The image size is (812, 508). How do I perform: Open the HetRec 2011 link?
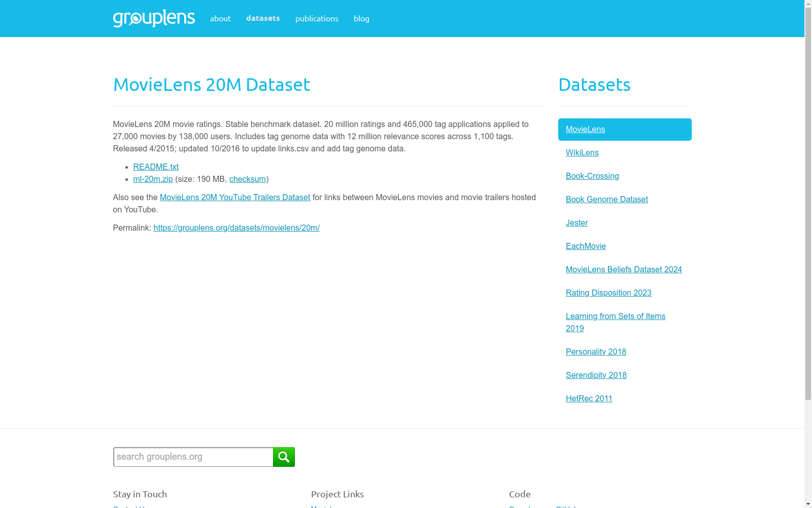coord(589,398)
